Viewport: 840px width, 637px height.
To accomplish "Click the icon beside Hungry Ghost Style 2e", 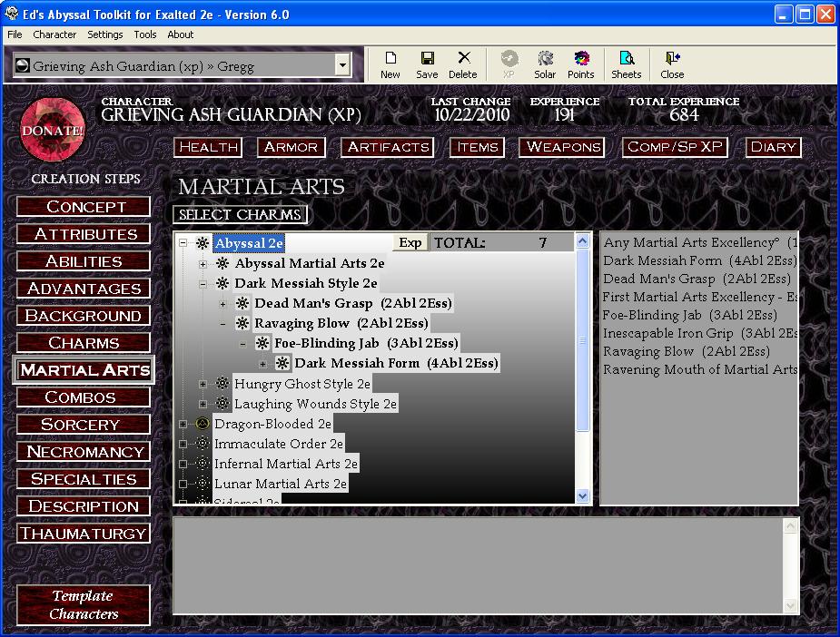I will (x=222, y=383).
